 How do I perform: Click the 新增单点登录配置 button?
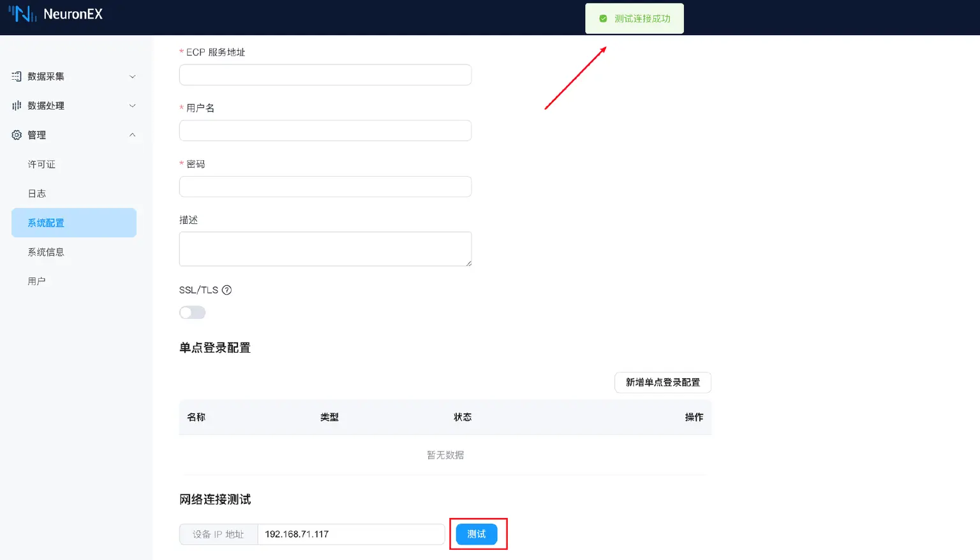point(662,383)
